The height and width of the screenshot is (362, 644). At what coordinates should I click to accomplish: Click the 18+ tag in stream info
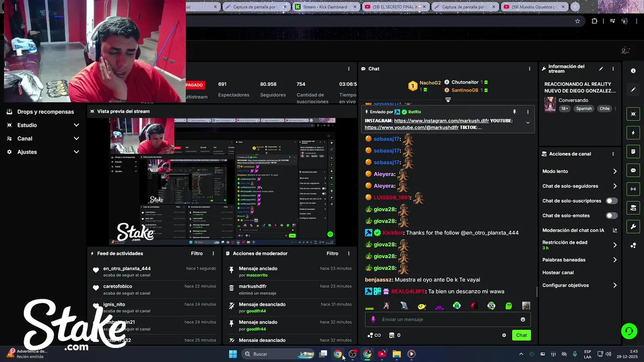pos(565,109)
